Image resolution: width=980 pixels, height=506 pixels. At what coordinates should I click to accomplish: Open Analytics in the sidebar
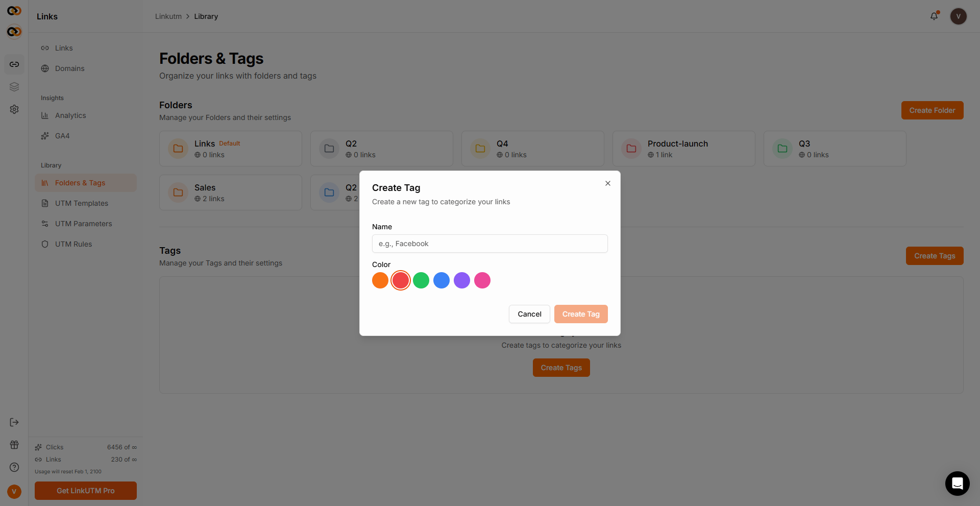tap(86, 115)
